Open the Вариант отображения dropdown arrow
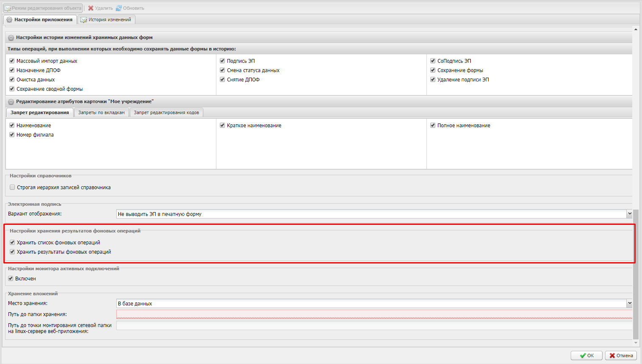Viewport: 642px width, 364px height. click(x=629, y=214)
